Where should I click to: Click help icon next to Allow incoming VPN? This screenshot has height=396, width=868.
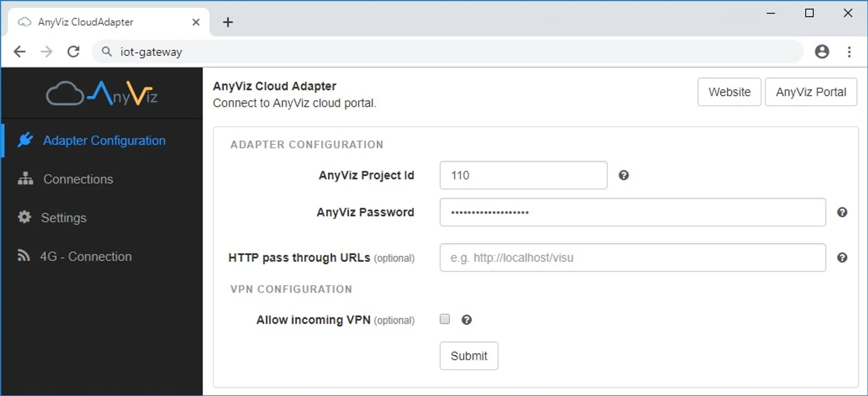(467, 320)
